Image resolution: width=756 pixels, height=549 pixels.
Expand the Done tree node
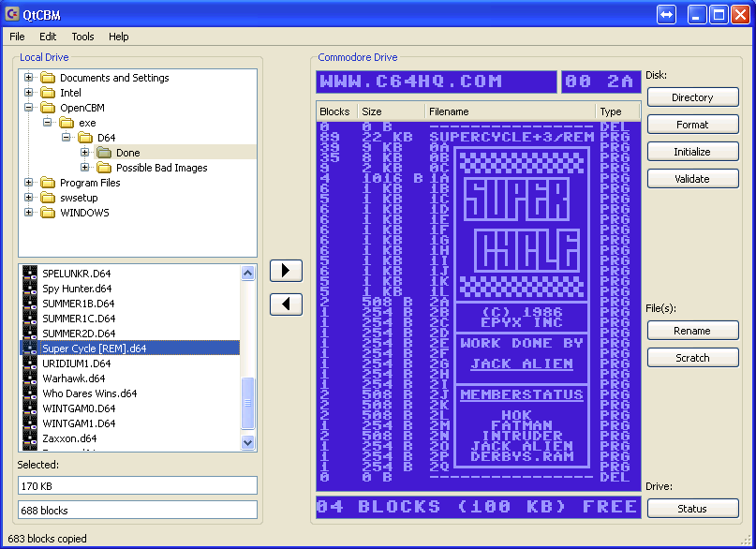[85, 153]
